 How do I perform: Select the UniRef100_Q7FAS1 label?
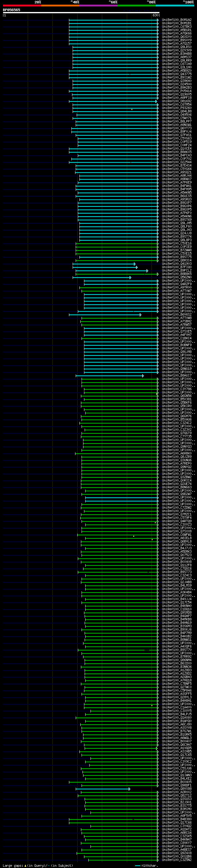click(177, 135)
